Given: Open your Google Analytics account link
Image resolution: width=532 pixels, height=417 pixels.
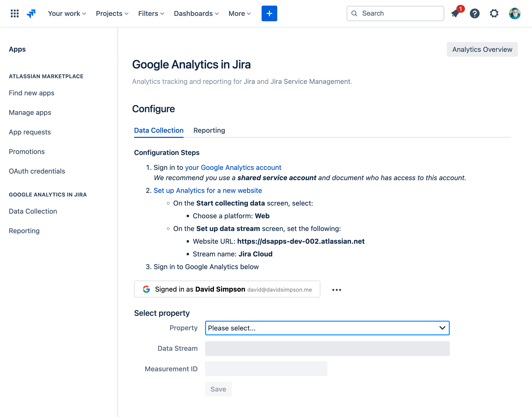Looking at the screenshot, I should pos(233,167).
